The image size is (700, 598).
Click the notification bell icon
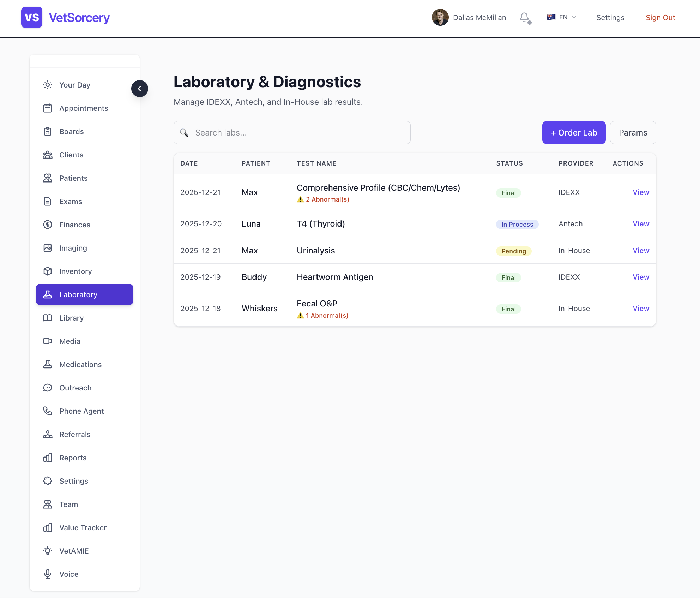pyautogui.click(x=524, y=17)
